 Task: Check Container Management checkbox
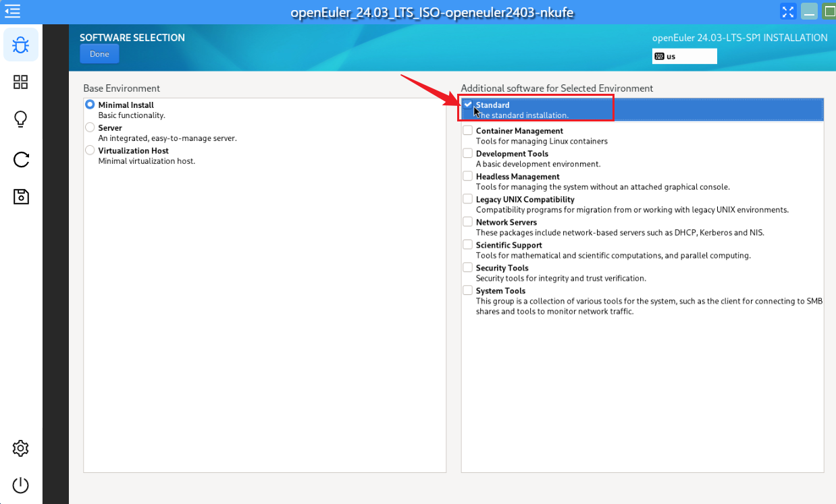[x=467, y=130]
